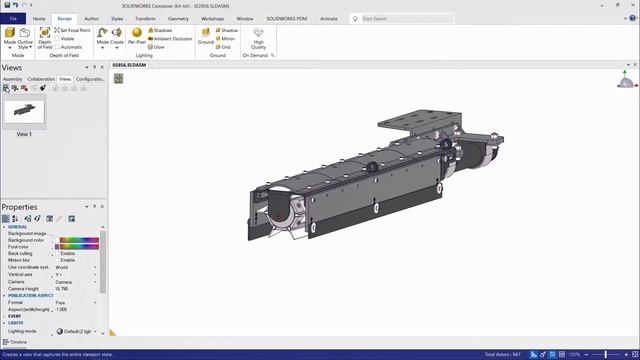640x360 pixels.
Task: Pick Foot color spectrum swatch
Action: 79,247
